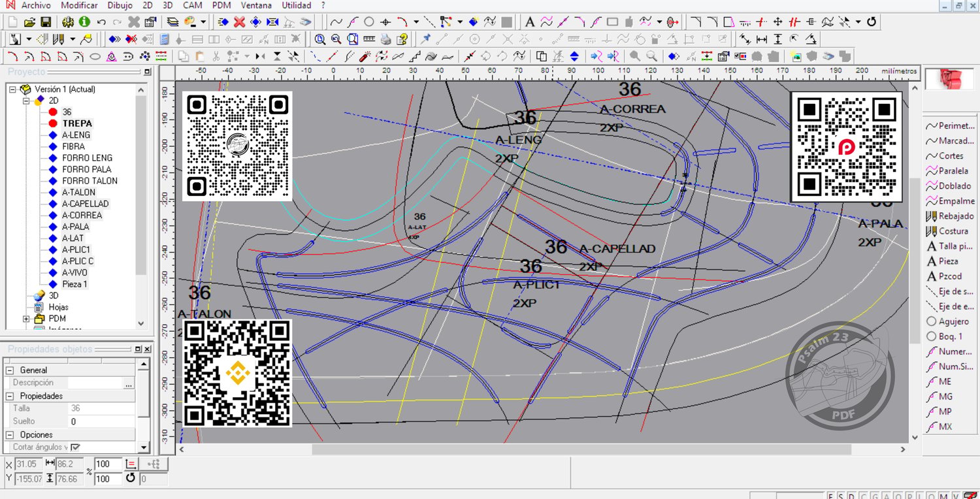Select the circle drawing tool
The image size is (980, 499).
tap(368, 22)
